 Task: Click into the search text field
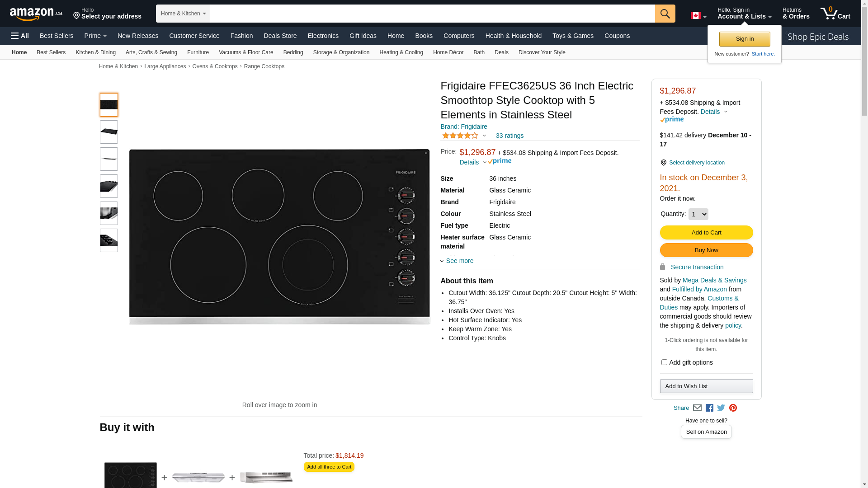coord(432,14)
